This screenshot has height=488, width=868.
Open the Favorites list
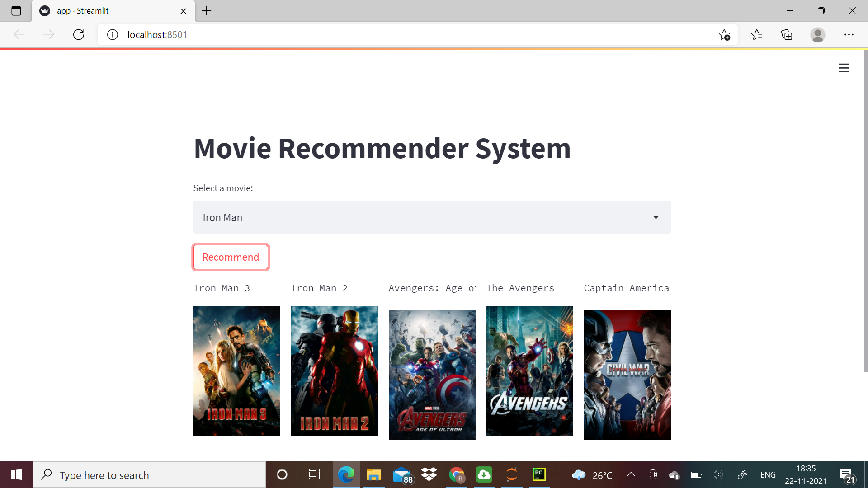point(757,34)
